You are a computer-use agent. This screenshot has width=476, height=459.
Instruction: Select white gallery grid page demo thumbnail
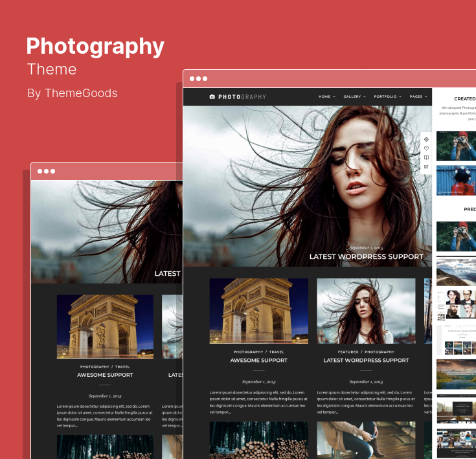(457, 340)
